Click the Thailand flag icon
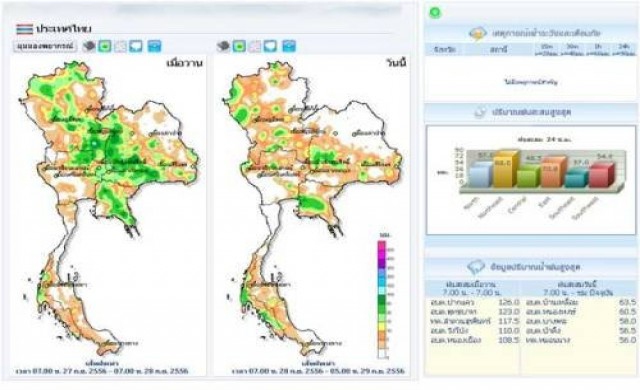Viewport: 640px width, 390px height. pos(24,29)
